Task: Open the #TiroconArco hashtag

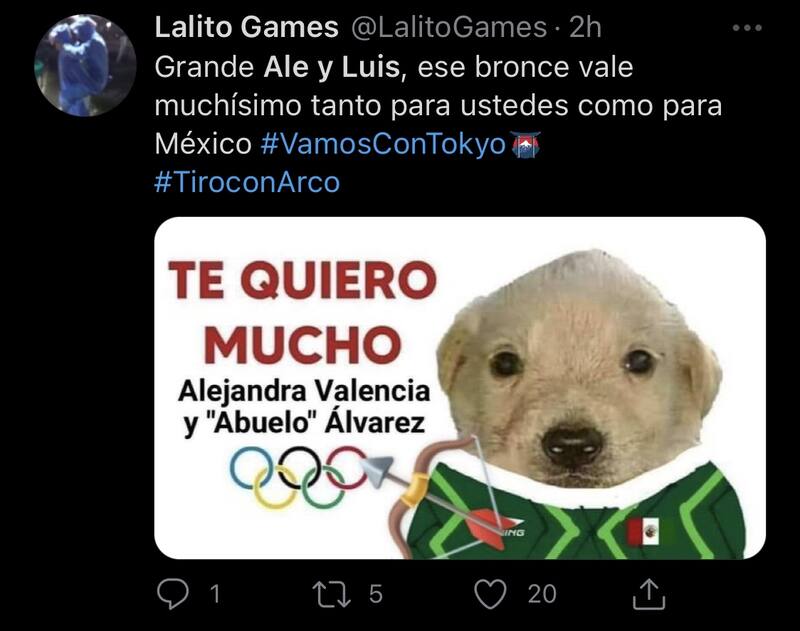Action: click(x=247, y=182)
